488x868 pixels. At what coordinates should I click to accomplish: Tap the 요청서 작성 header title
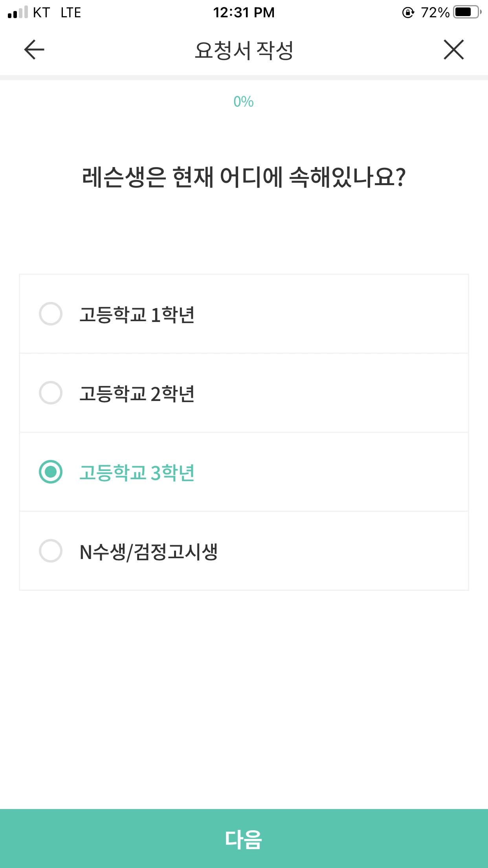pos(244,50)
